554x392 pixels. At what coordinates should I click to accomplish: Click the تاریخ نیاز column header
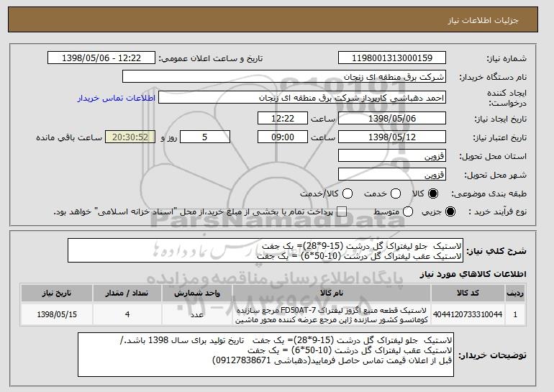pos(57,293)
